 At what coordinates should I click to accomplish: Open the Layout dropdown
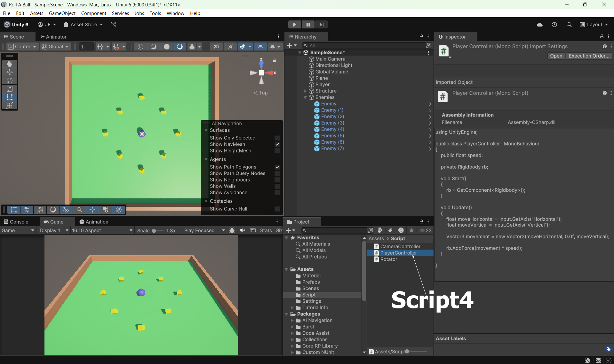(594, 25)
